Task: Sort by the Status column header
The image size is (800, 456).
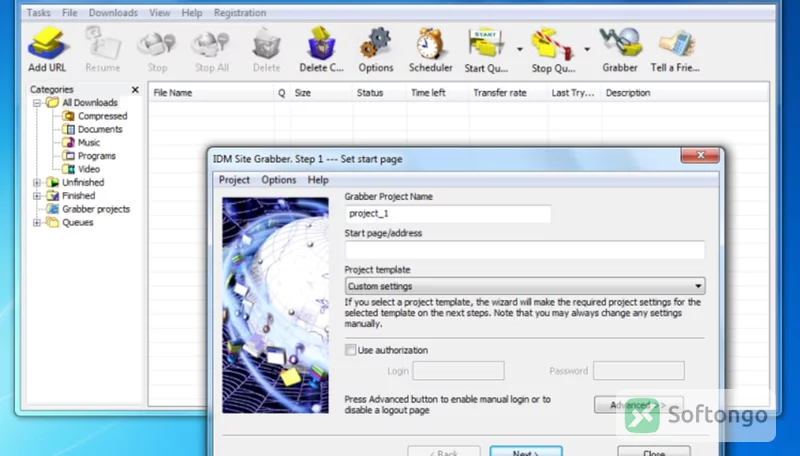Action: point(380,93)
